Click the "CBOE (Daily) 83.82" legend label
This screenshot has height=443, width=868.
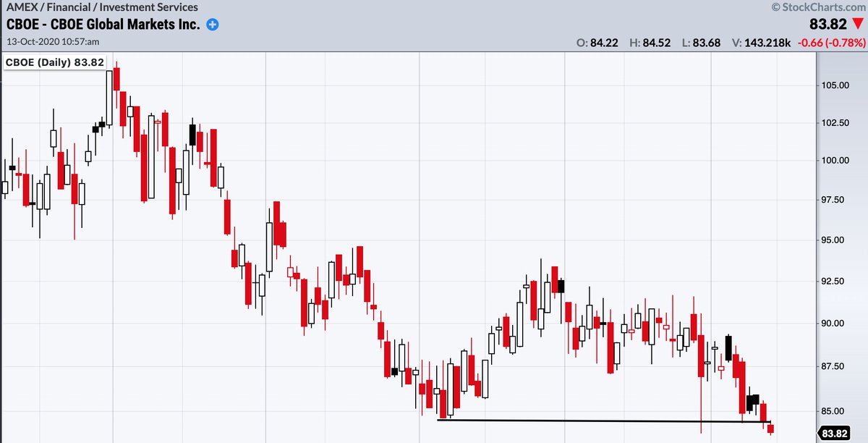click(56, 62)
